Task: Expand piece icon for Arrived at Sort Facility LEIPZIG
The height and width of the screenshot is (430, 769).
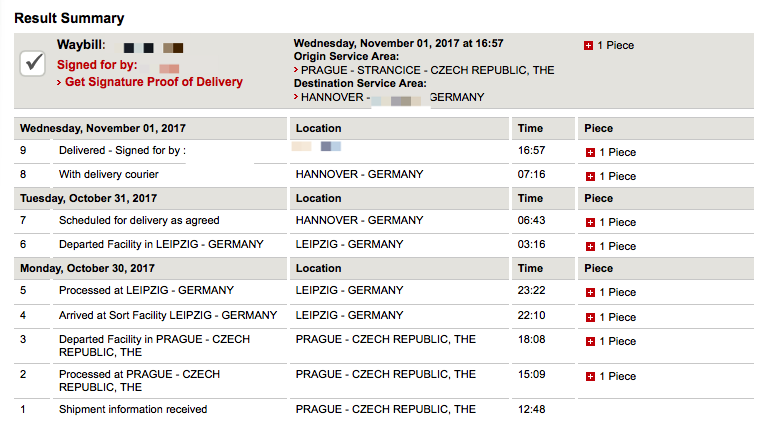Action: pos(590,318)
